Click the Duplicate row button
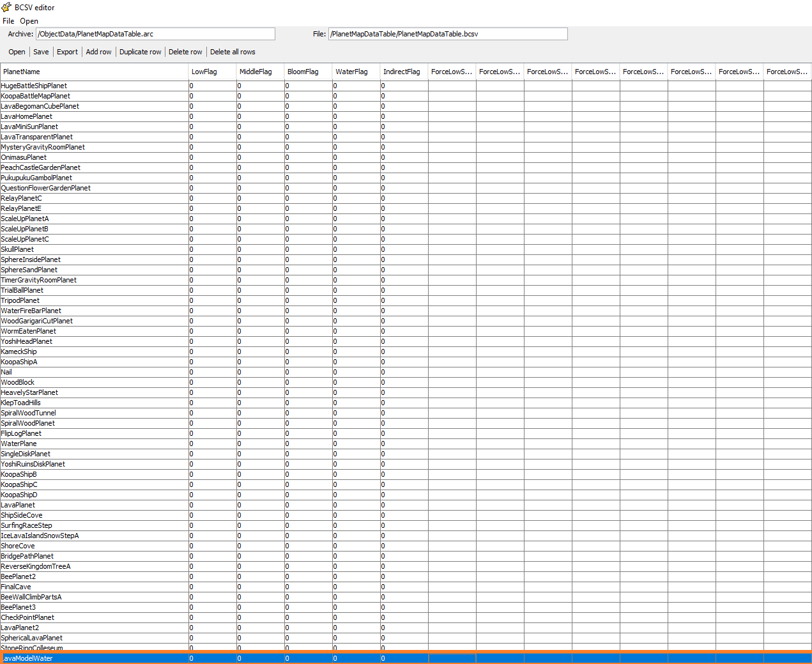Viewport: 812px width, 664px height. click(x=140, y=52)
